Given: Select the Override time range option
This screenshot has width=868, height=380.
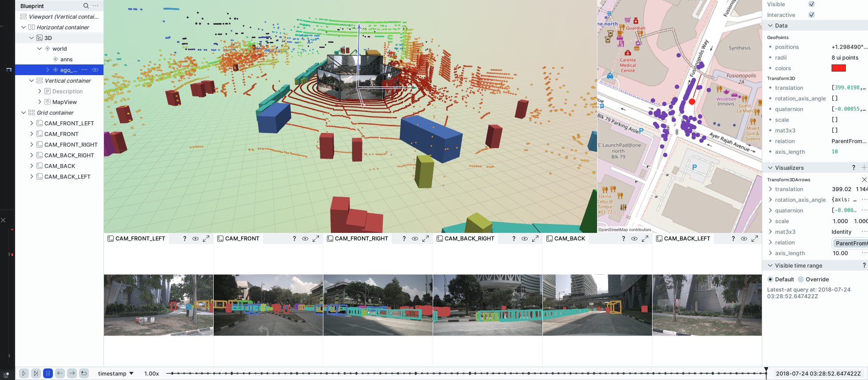Looking at the screenshot, I should point(801,280).
